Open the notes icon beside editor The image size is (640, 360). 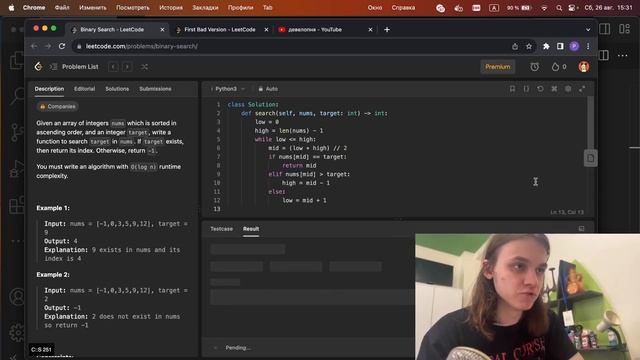pos(590,158)
